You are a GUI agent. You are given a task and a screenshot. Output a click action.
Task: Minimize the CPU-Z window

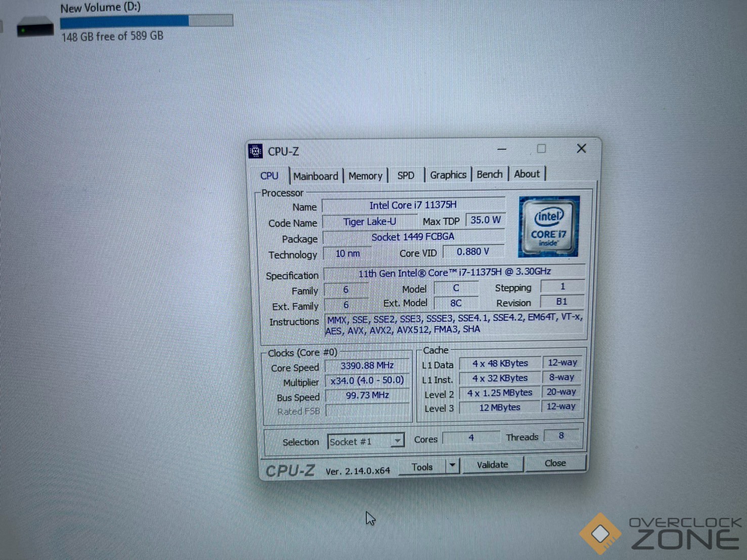click(502, 150)
